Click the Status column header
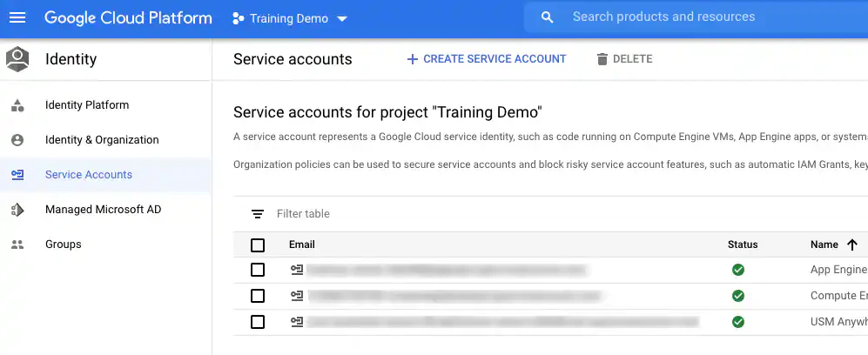The height and width of the screenshot is (355, 868). (x=743, y=244)
